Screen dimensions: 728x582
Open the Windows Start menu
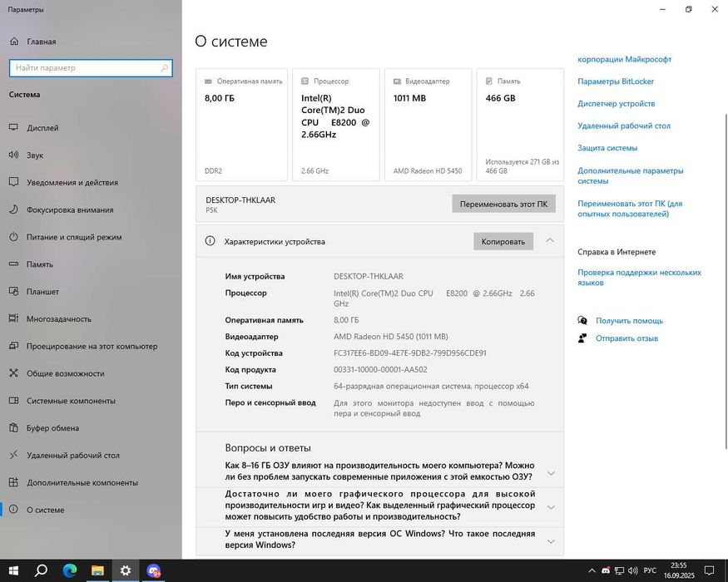12,570
